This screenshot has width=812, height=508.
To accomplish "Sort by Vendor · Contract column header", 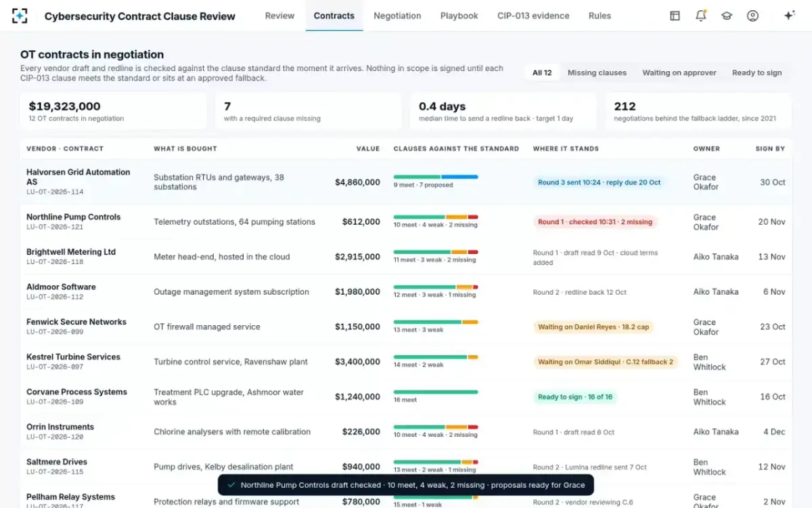I will 65,148.
